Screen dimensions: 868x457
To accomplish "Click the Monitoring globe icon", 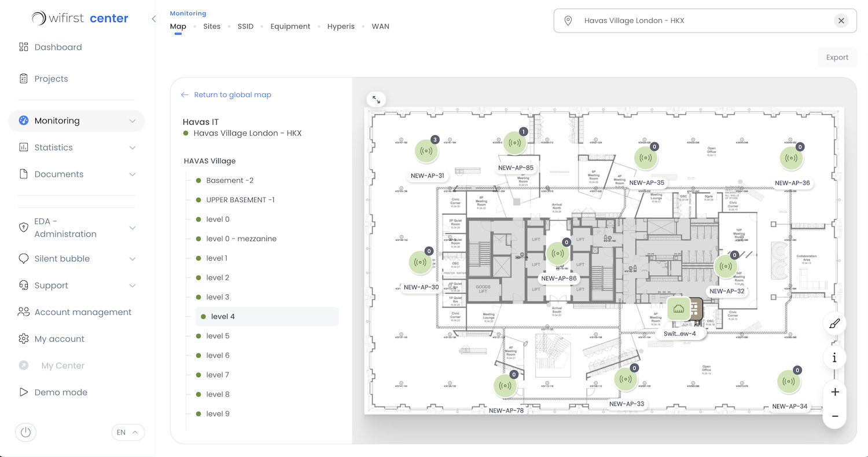I will (23, 120).
